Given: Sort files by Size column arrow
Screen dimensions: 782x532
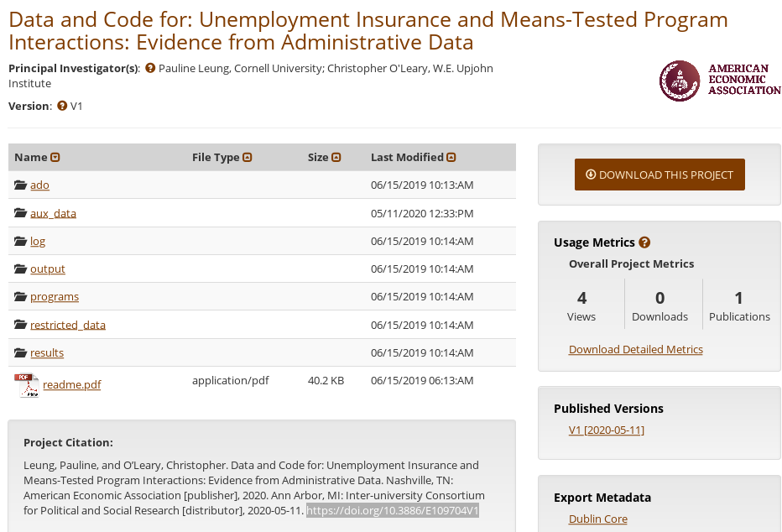Looking at the screenshot, I should coord(336,158).
